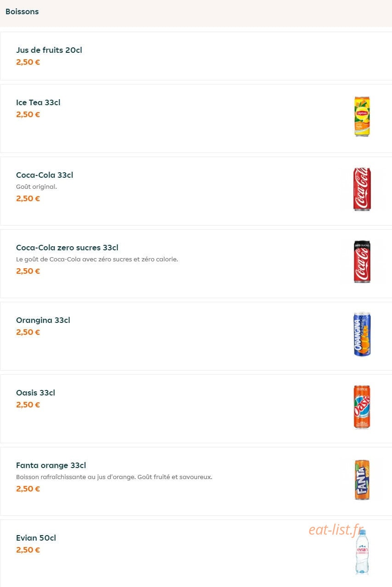Viewport: 392px width, 587px height.
Task: Choose Coca-Cola zero sucres 33cl title
Action: [x=67, y=248]
